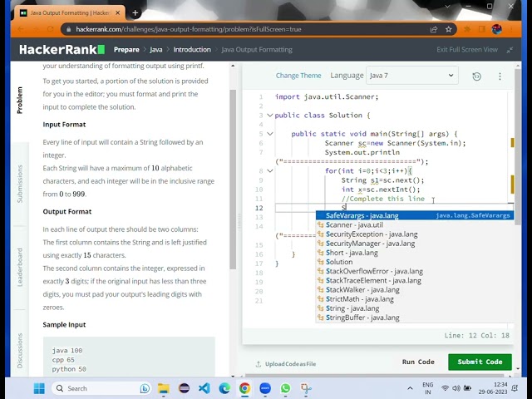Select SecurityException suggestion

pyautogui.click(x=415, y=234)
